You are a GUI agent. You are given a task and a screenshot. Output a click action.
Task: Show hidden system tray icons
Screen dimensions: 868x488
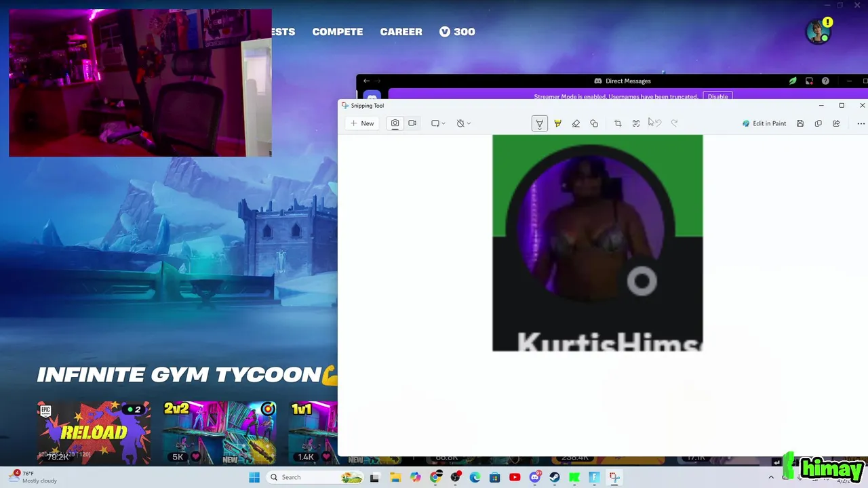pos(770,477)
